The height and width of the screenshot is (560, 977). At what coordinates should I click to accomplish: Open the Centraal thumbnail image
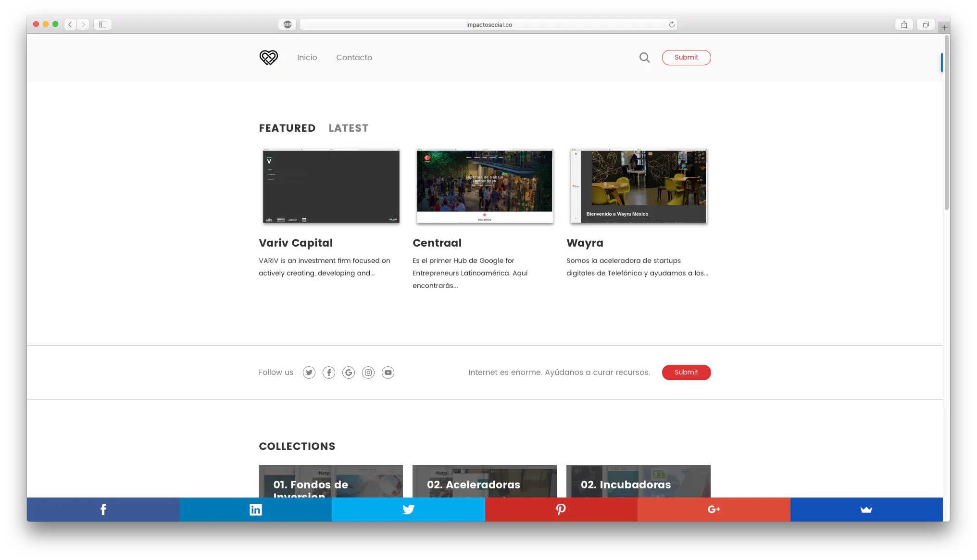pos(485,186)
